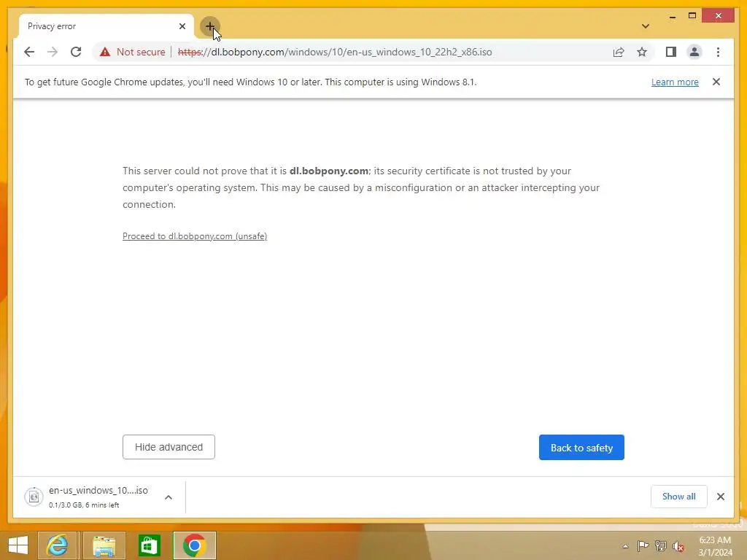
Task: Click the en-us_windows_10 iso download item
Action: (x=98, y=497)
